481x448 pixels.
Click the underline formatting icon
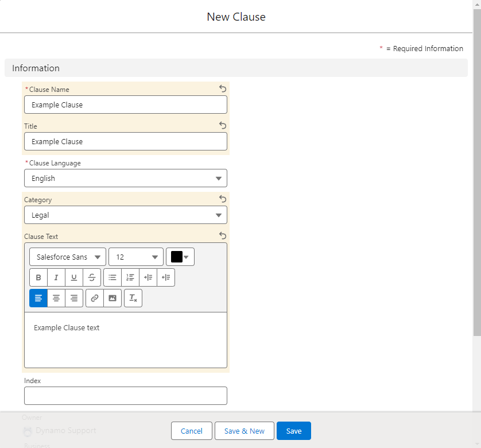pyautogui.click(x=74, y=277)
